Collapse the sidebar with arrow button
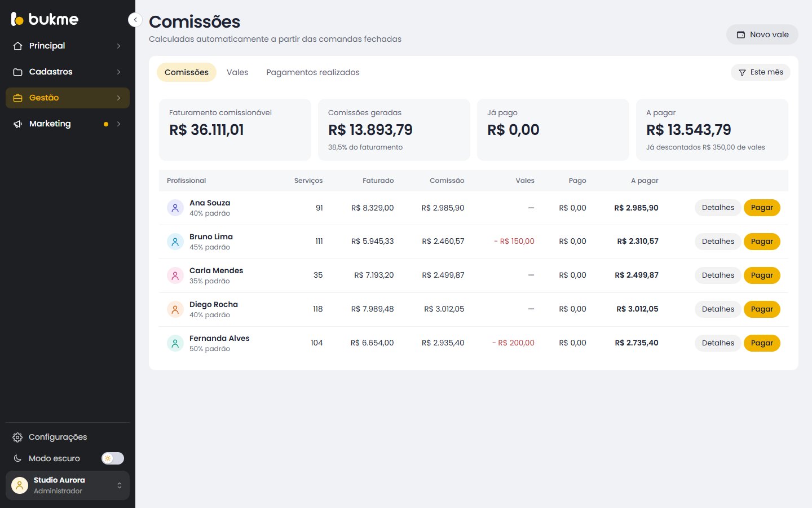The height and width of the screenshot is (508, 812). (135, 20)
